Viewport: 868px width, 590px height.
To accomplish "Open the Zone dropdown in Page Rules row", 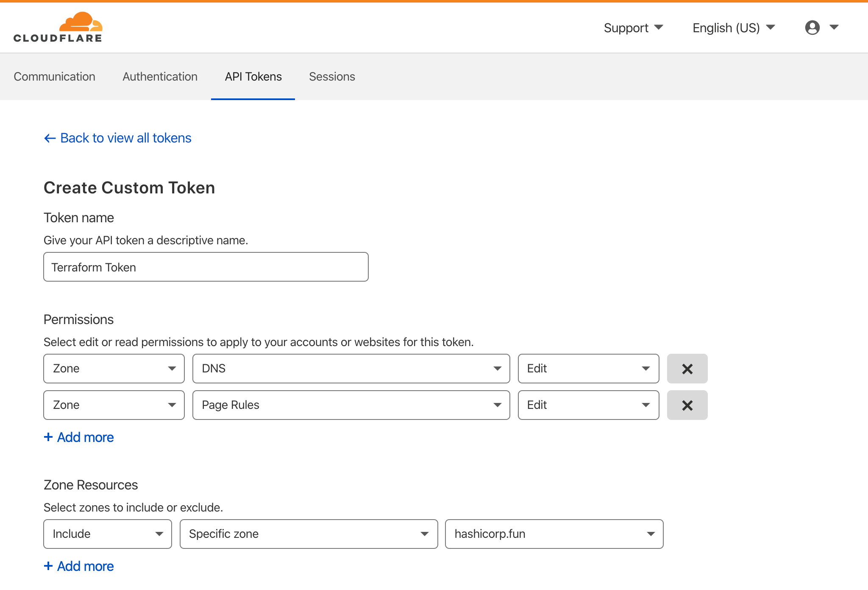I will (x=114, y=405).
